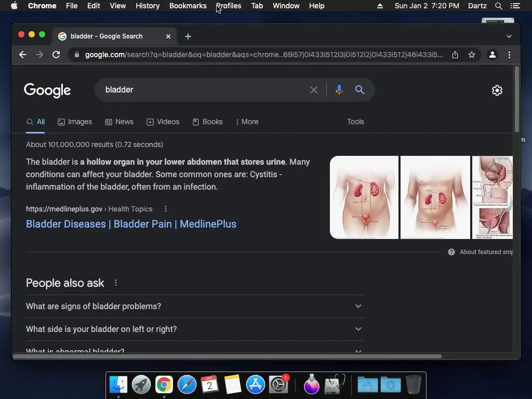This screenshot has width=532, height=399.
Task: Click About featured snippets text
Action: [486, 252]
